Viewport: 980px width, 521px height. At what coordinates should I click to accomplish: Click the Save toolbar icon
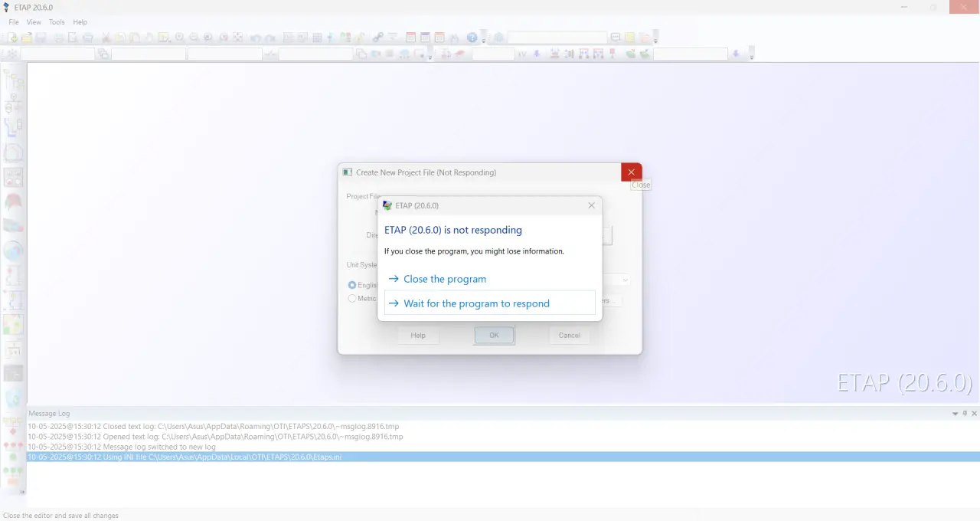tap(41, 38)
